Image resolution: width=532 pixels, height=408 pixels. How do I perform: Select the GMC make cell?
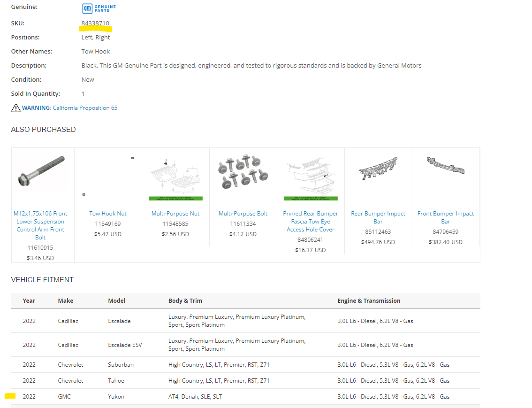[x=64, y=396]
